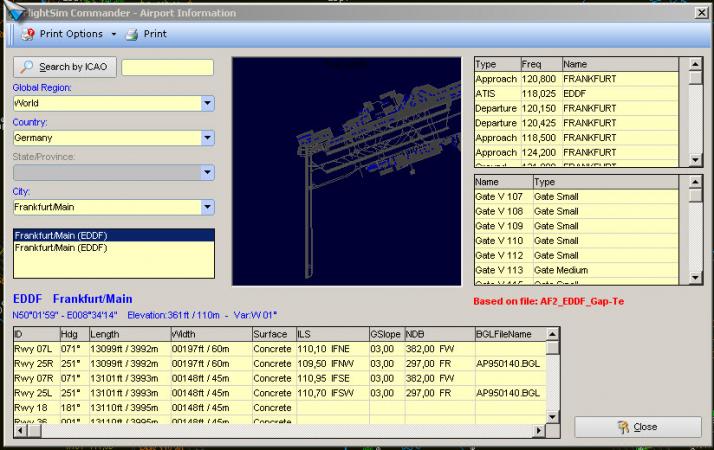Select the Approach 120,800 FRANKFURT row
Image resolution: width=714 pixels, height=450 pixels.
click(x=576, y=79)
